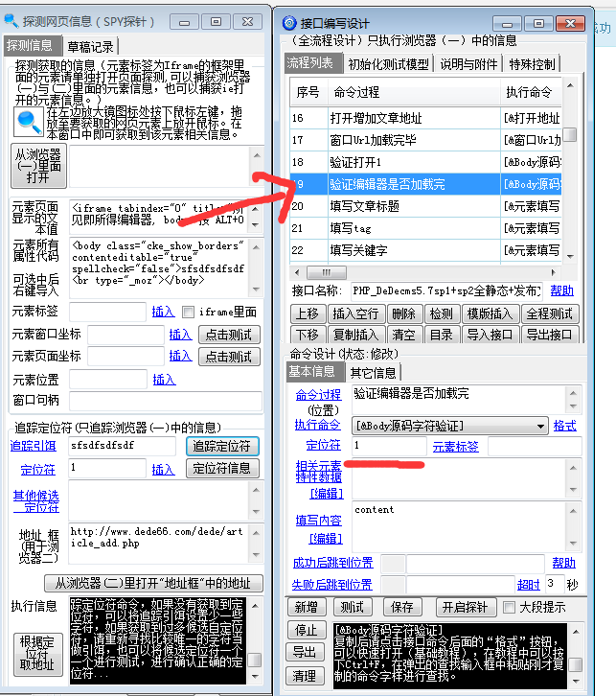Click 点击测试 next to 元素页面坐标

229,357
